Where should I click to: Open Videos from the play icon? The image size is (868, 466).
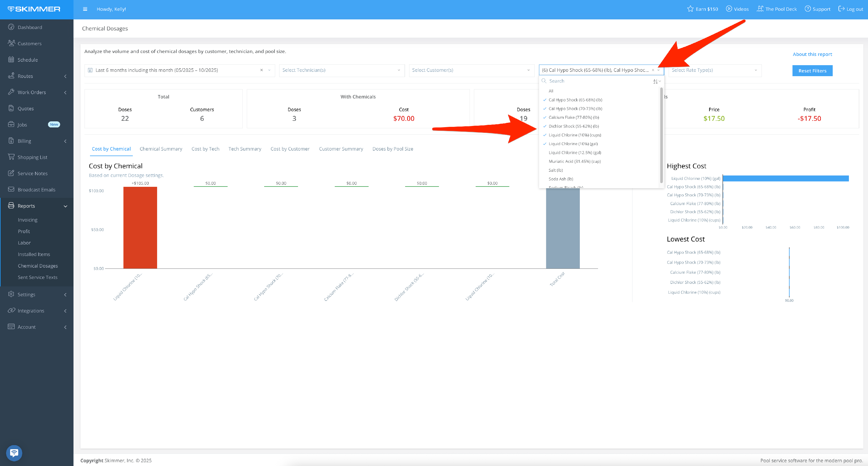tap(729, 9)
